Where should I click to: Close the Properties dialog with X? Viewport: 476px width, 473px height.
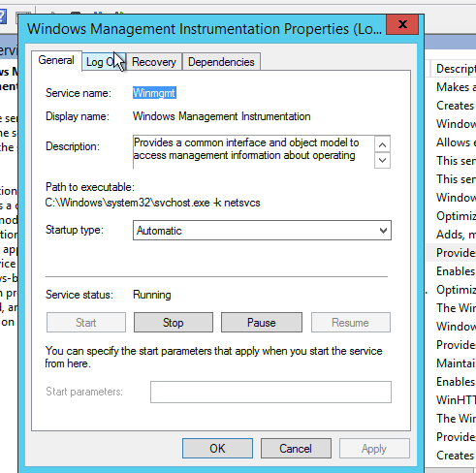tap(402, 24)
